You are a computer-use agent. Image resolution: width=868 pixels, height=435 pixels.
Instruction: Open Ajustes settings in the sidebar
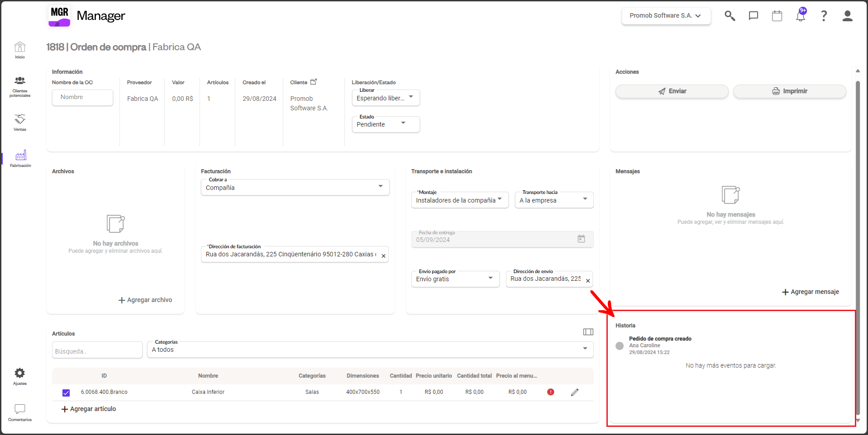20,376
